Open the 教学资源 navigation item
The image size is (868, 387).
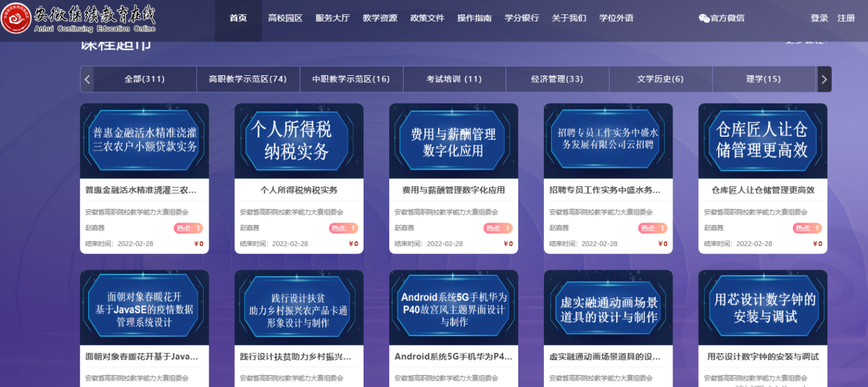tap(380, 18)
